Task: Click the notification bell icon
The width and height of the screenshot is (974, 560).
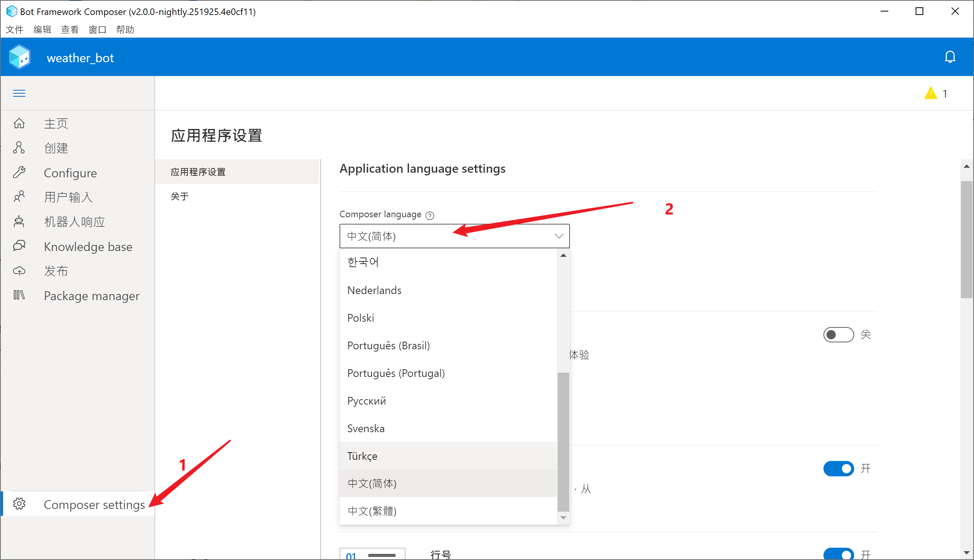Action: [x=950, y=56]
